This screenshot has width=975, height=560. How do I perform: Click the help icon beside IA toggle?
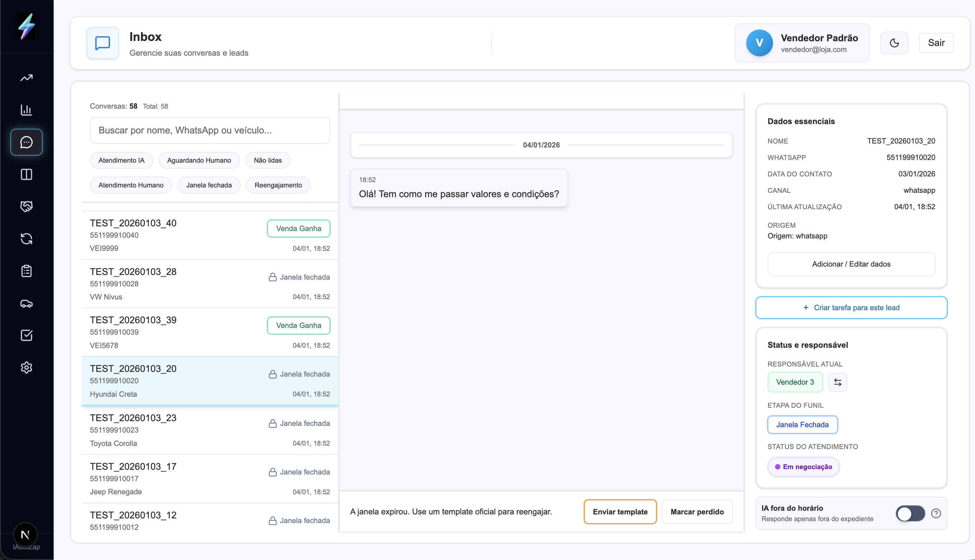[x=936, y=513]
